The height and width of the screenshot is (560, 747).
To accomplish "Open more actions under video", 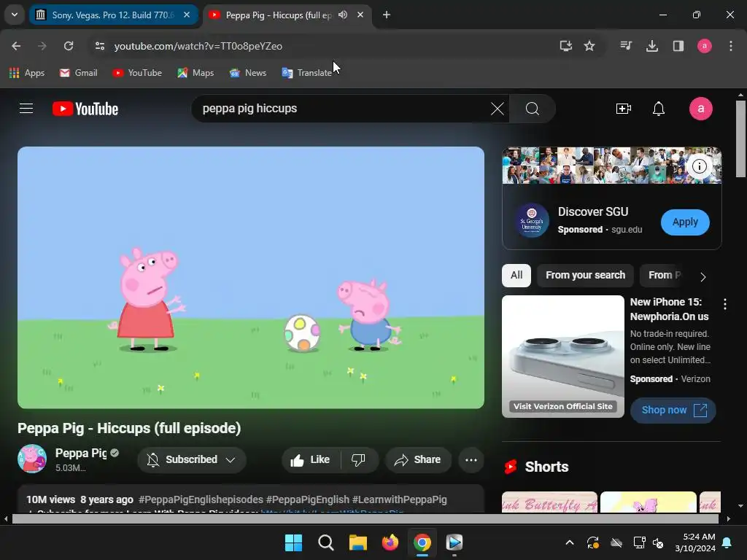I will tap(471, 460).
